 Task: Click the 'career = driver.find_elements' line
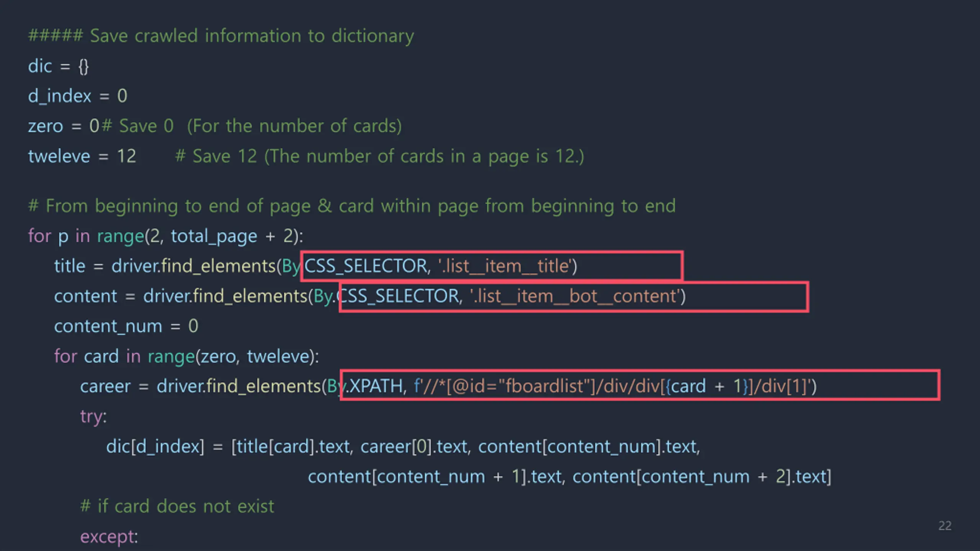(x=448, y=386)
